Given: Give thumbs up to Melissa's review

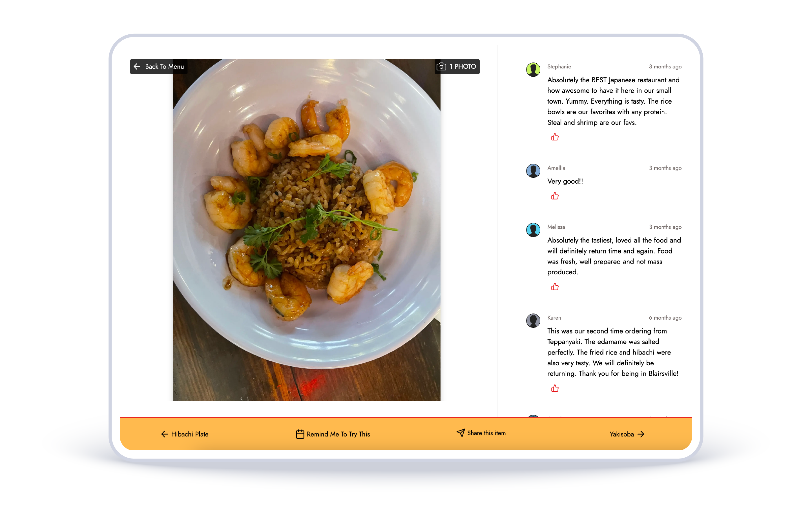Looking at the screenshot, I should pyautogui.click(x=555, y=287).
